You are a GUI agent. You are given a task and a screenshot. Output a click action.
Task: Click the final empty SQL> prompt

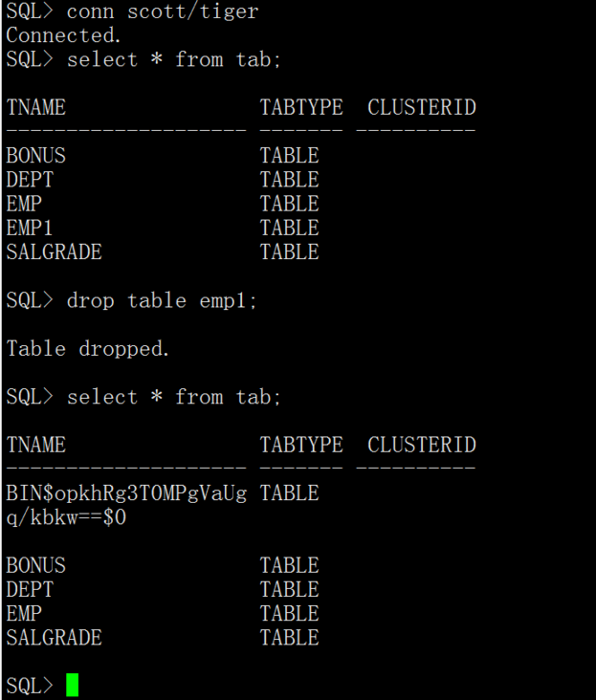click(x=30, y=686)
